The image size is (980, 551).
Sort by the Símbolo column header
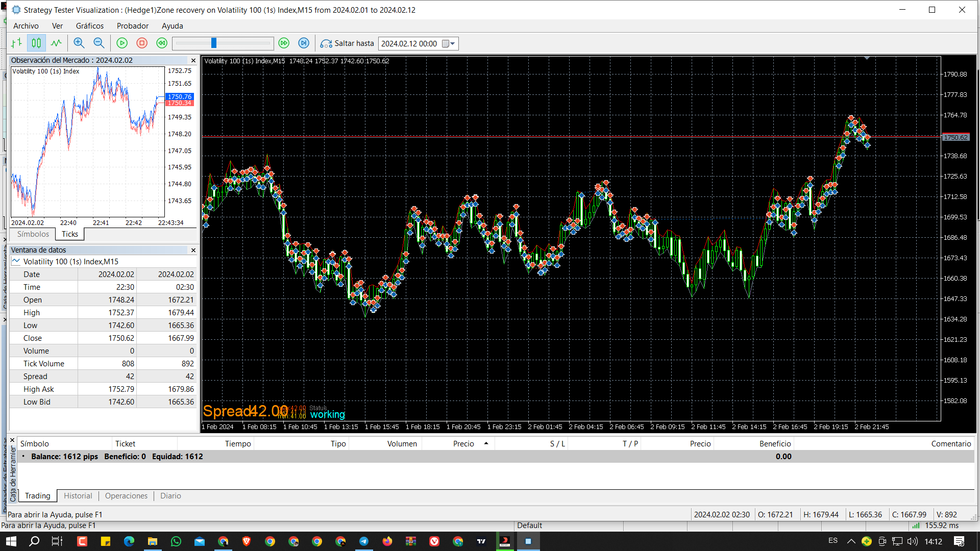[x=64, y=444]
